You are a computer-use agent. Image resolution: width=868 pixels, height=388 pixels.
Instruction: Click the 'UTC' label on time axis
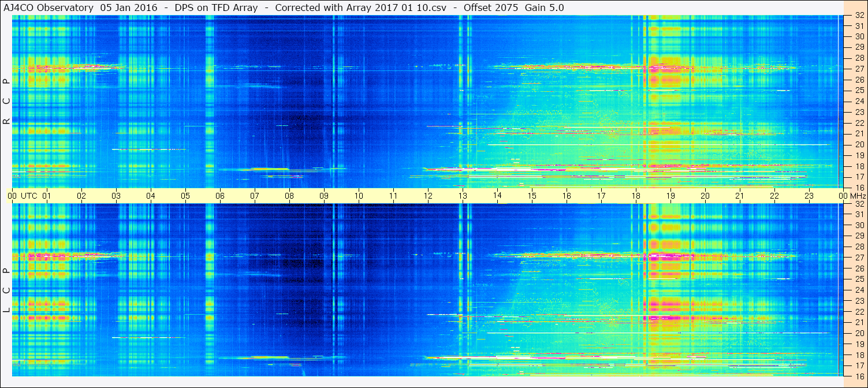[x=29, y=196]
